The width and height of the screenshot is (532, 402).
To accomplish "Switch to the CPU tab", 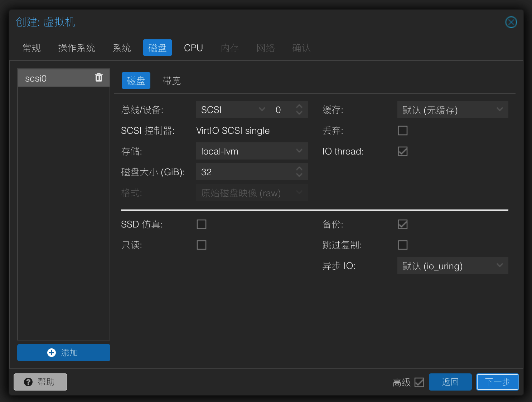I will (x=193, y=48).
